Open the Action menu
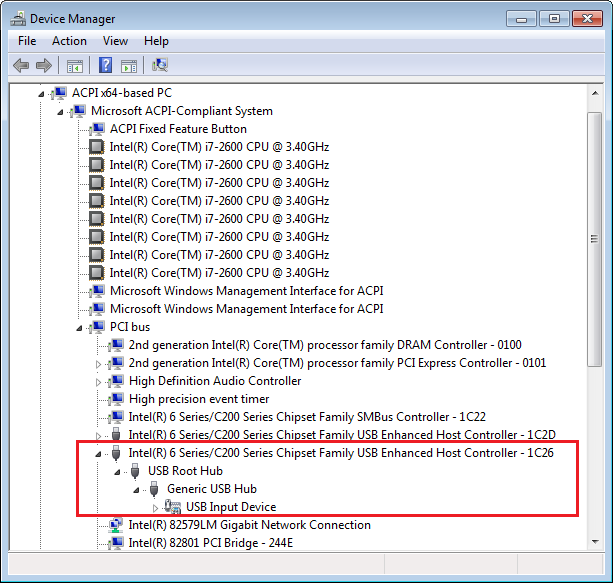The height and width of the screenshot is (583, 613). 69,41
